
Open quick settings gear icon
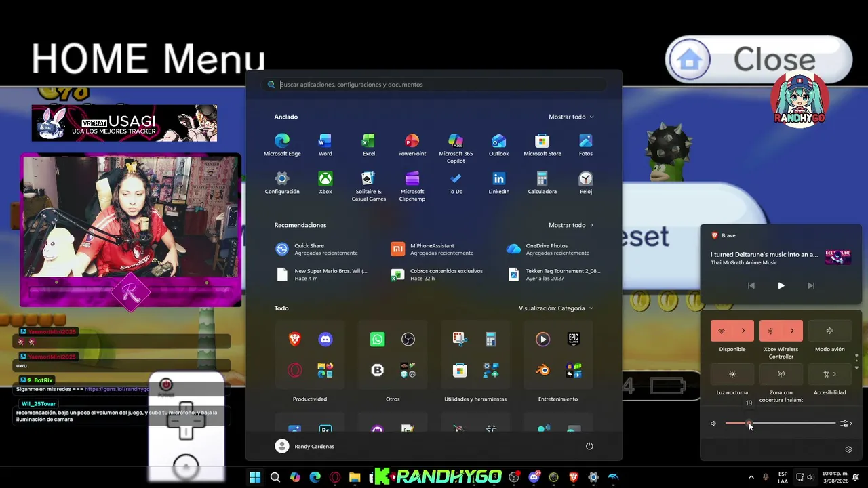pos(848,449)
